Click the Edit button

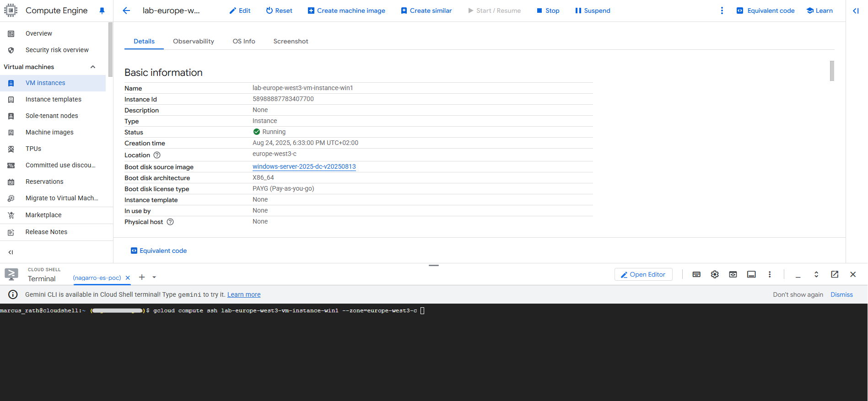[240, 11]
